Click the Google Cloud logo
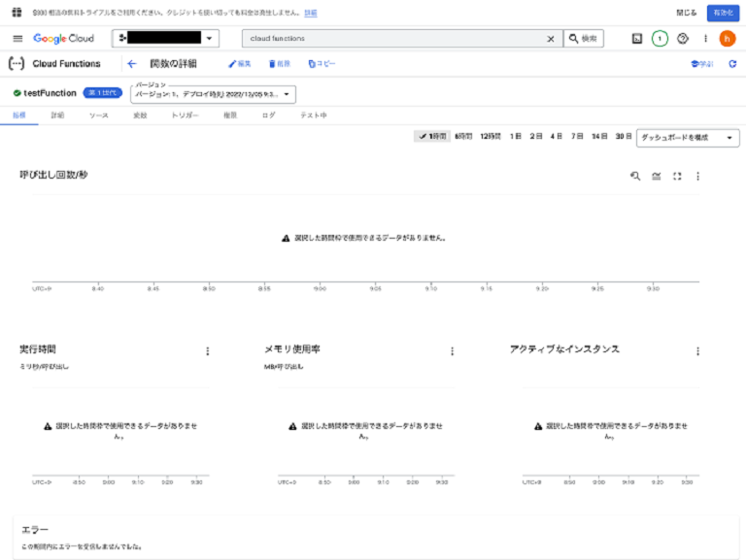The height and width of the screenshot is (560, 746). tap(63, 39)
